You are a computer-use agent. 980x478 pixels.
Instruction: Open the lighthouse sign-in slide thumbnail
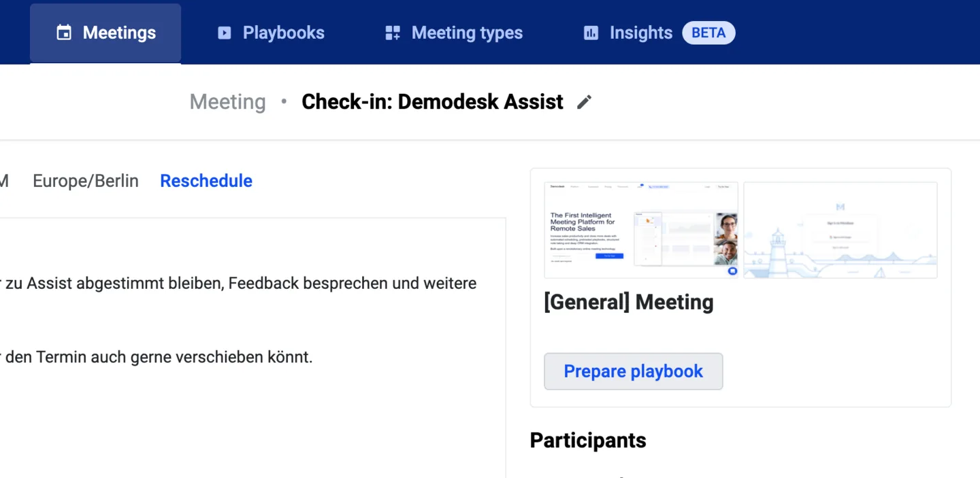pos(840,230)
